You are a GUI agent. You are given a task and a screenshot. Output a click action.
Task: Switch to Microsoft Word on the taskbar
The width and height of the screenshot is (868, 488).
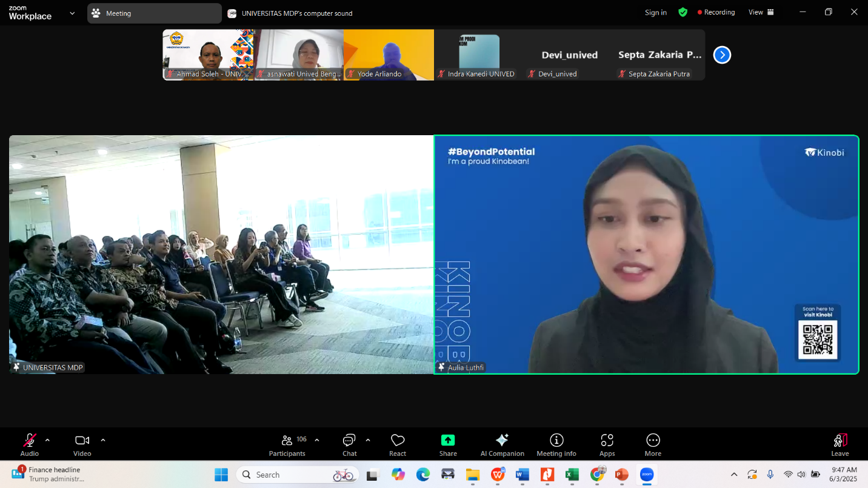522,475
